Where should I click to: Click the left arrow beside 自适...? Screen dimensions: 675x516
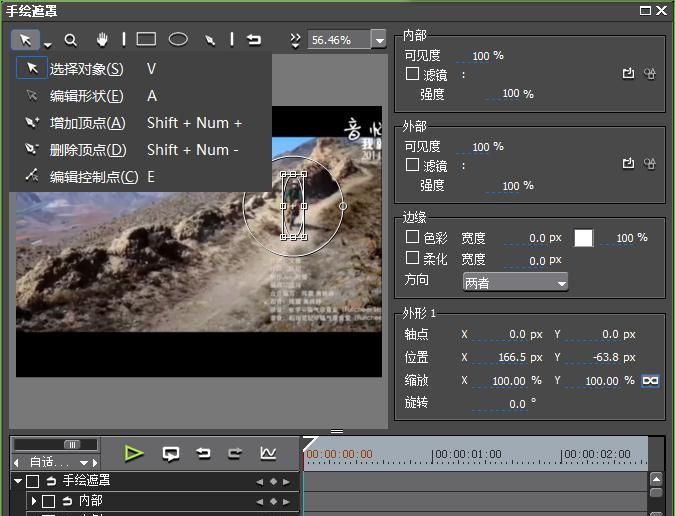click(x=16, y=463)
